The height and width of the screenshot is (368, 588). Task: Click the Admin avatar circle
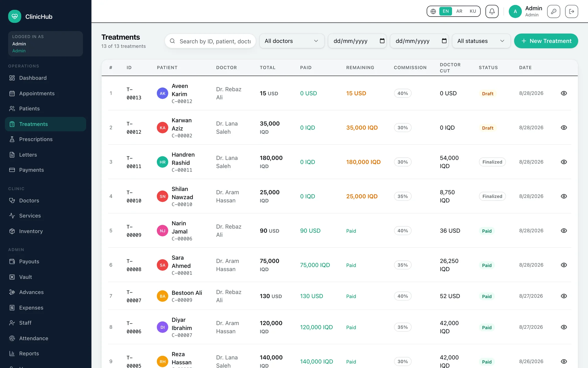(515, 11)
